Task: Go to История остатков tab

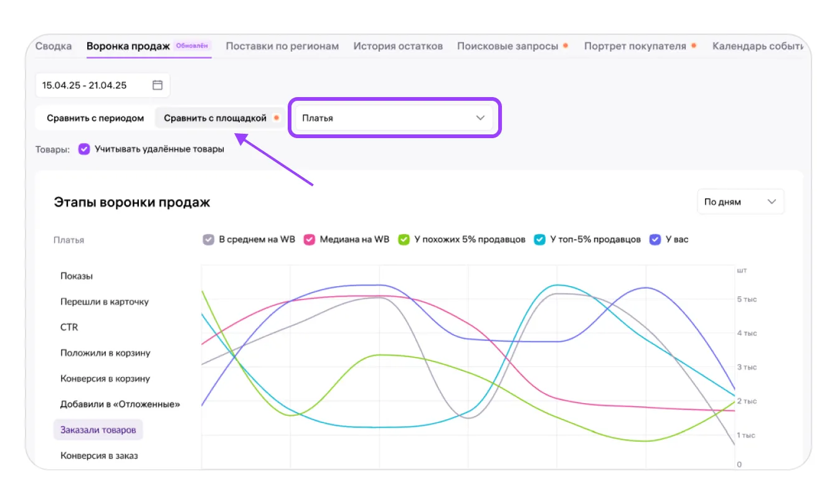Action: [398, 46]
